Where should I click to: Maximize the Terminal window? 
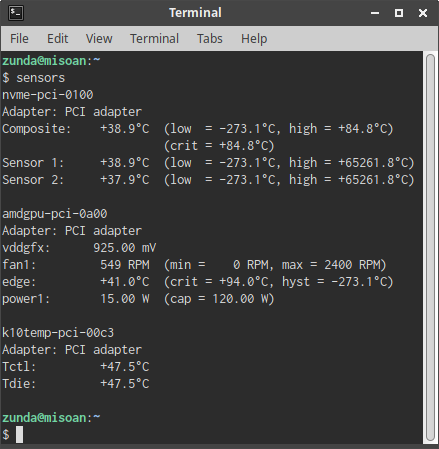(x=399, y=13)
